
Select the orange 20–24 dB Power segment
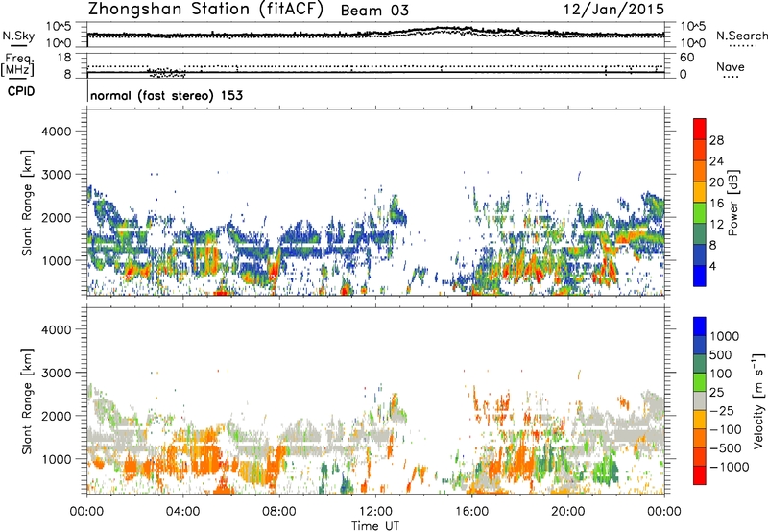point(700,171)
